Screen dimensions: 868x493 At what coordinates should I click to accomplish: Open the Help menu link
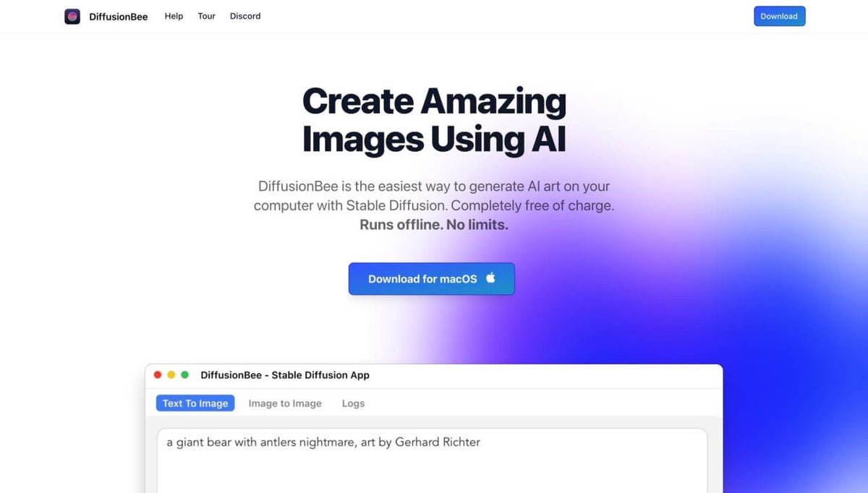174,16
